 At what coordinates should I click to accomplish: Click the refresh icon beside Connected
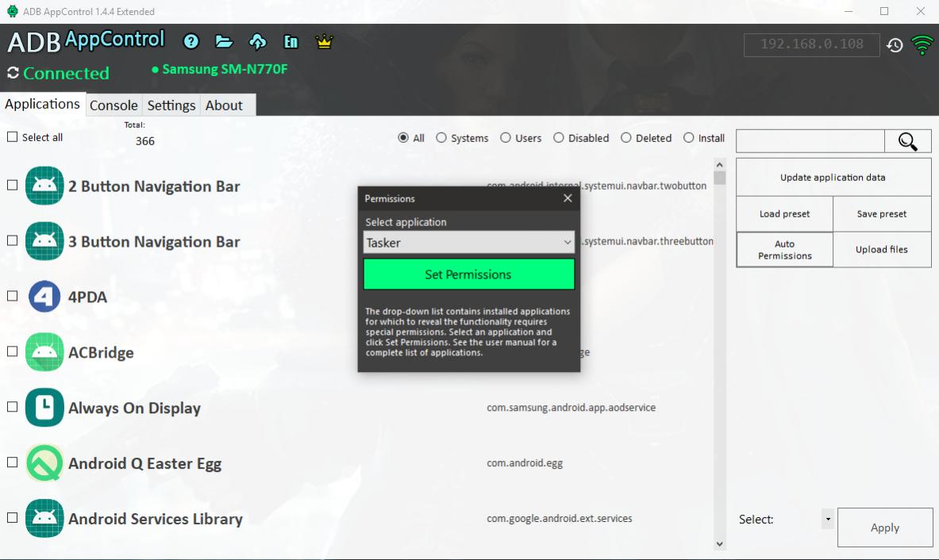13,73
